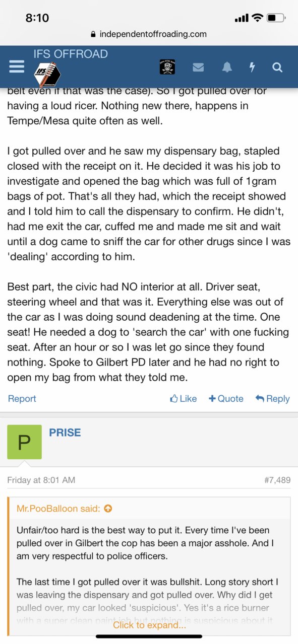Open PRISE user profile name
The image size is (298, 644).
pos(65,433)
